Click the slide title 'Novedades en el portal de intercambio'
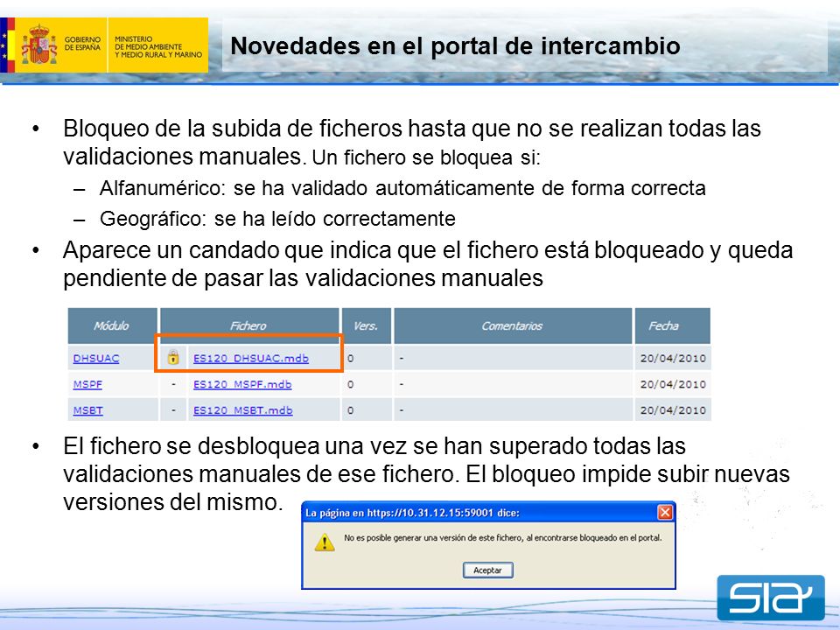 click(x=455, y=45)
